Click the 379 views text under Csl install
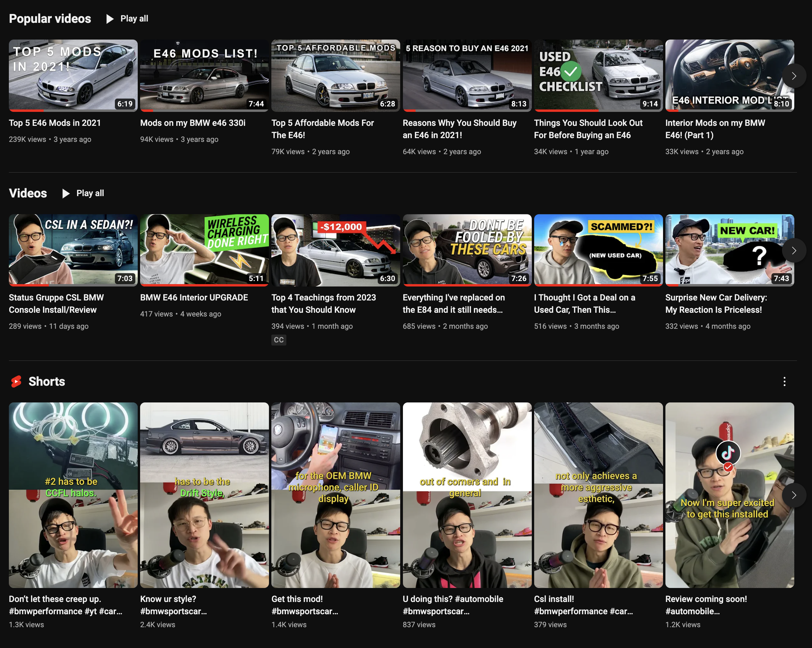812x648 pixels. point(550,625)
